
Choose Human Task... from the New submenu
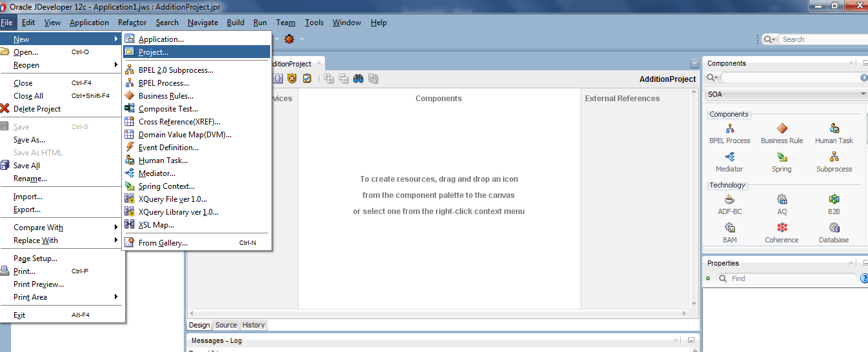(197, 161)
